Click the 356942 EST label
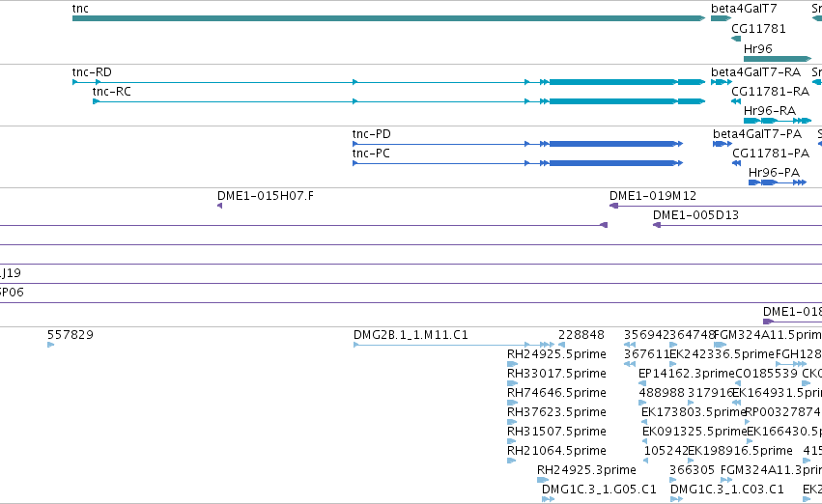The width and height of the screenshot is (822, 504). [x=646, y=334]
